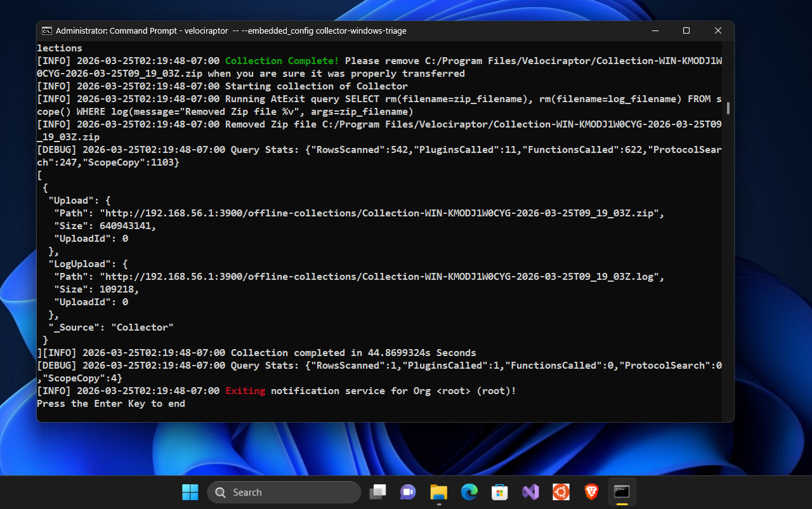Click the 'Running AtExit query SELECT' line
The image size is (812, 509).
tap(379, 105)
